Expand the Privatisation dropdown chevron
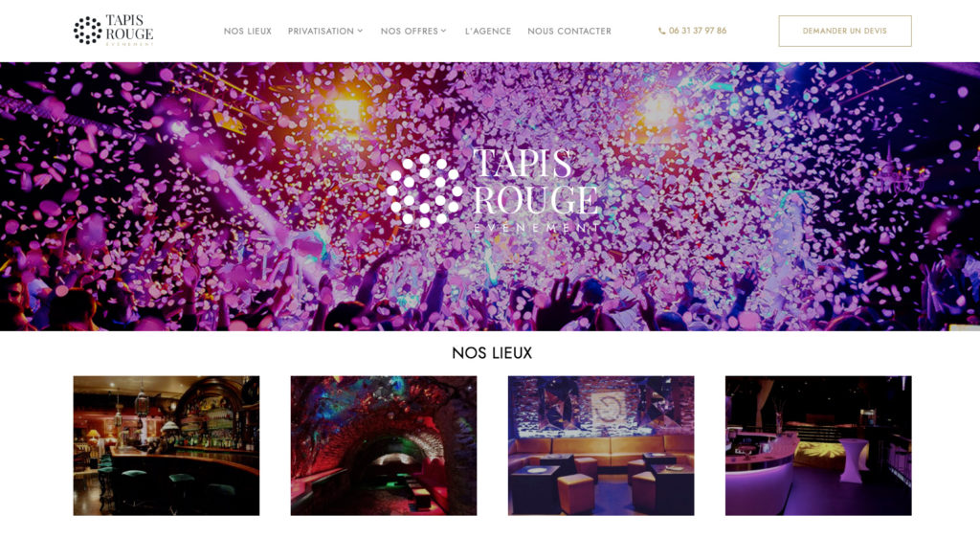Screen dimensions: 980x538 click(x=360, y=31)
